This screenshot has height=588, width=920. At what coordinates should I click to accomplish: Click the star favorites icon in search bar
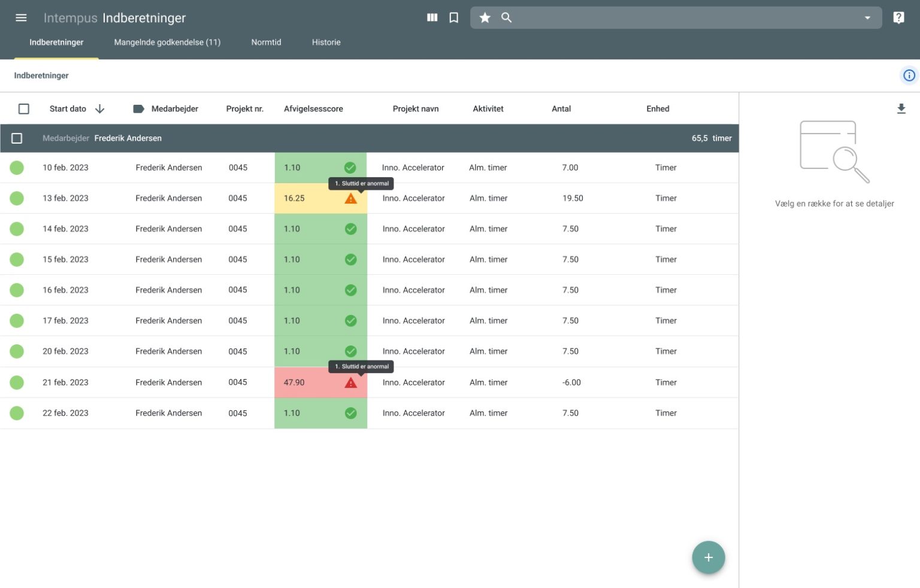485,18
